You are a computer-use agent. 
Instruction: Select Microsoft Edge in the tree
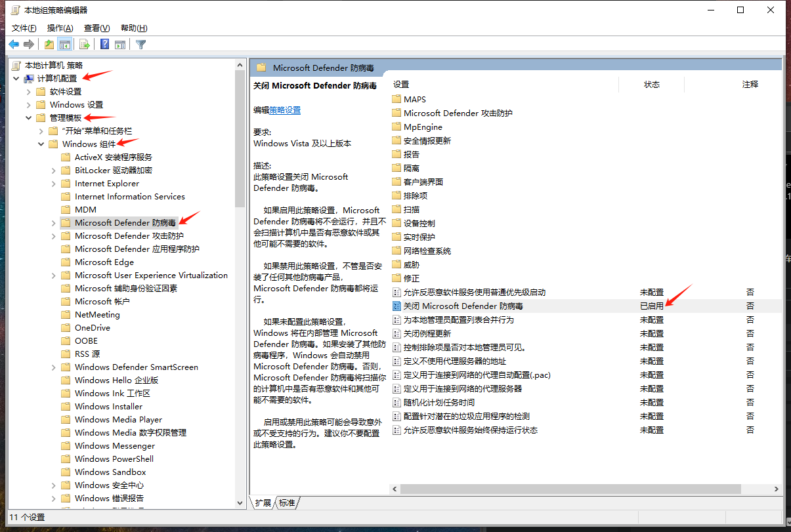tap(104, 262)
